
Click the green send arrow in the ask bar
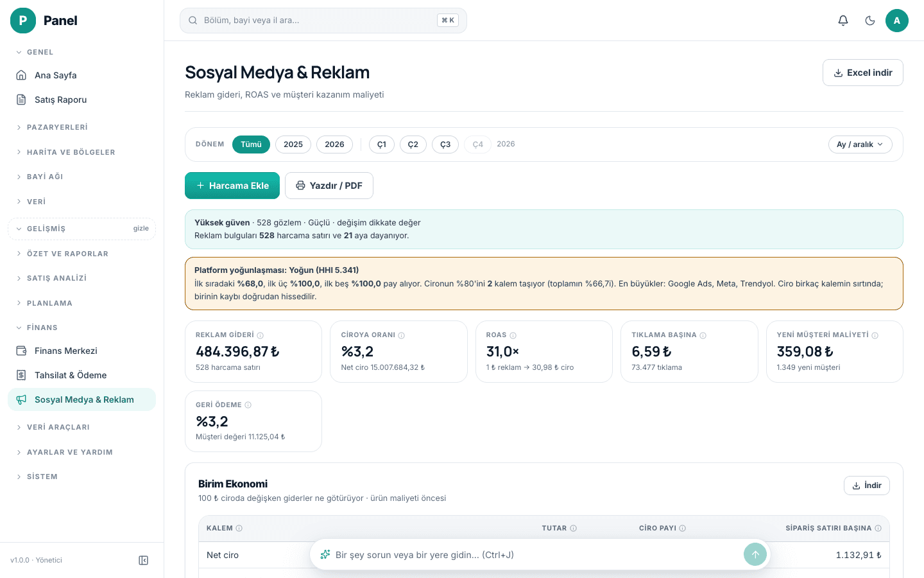pyautogui.click(x=755, y=555)
